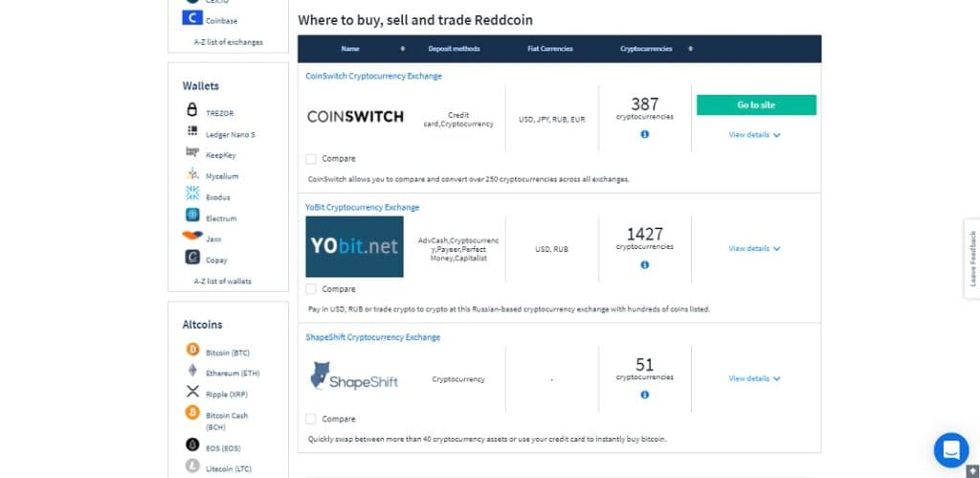Click the Leave Feedback side tab

972,259
